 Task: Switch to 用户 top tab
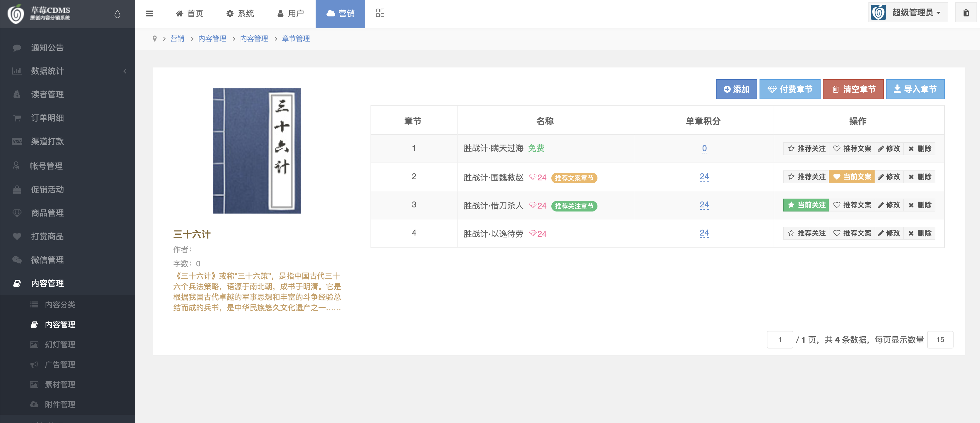[x=291, y=14]
